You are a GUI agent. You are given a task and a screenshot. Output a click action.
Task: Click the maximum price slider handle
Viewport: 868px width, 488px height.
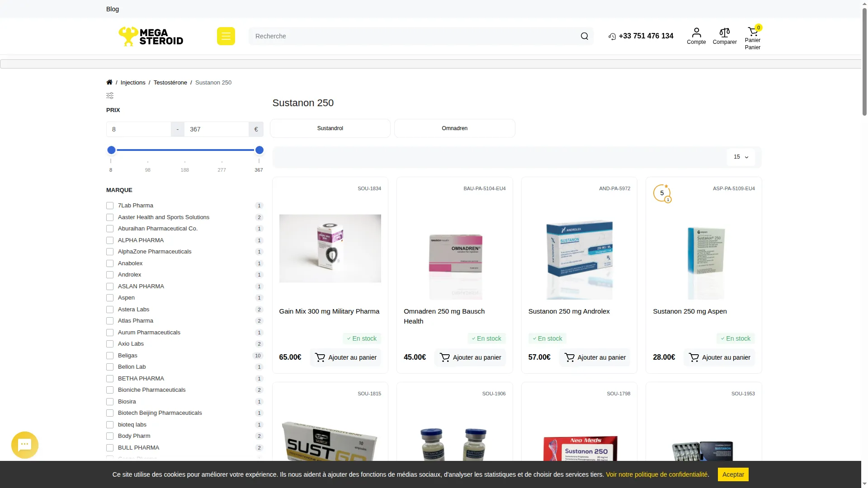coord(259,150)
